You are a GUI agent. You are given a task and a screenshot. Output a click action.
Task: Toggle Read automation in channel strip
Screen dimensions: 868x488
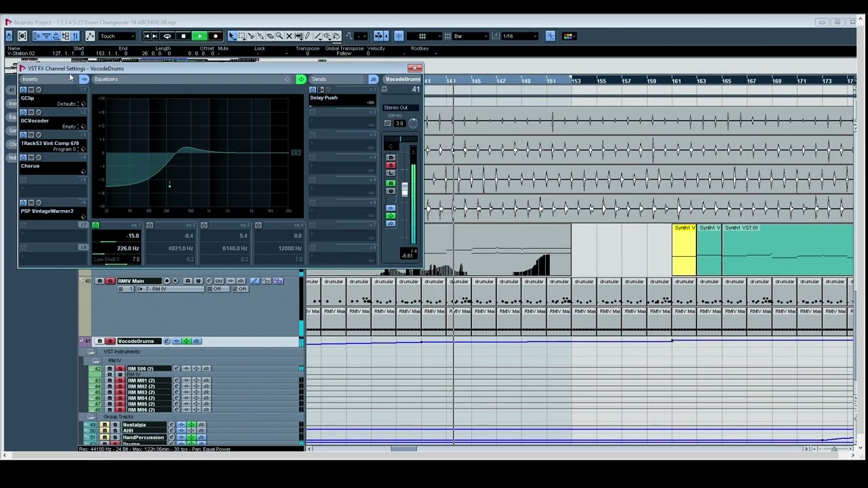point(391,184)
